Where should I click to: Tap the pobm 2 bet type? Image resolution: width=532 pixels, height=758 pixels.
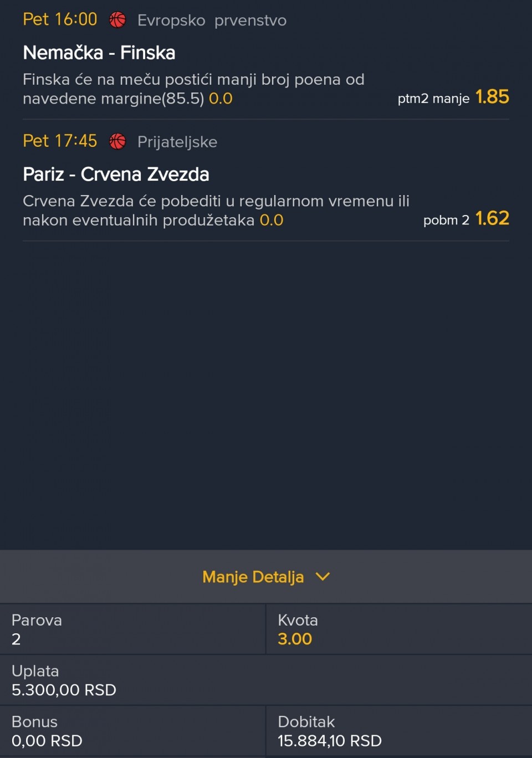[446, 220]
